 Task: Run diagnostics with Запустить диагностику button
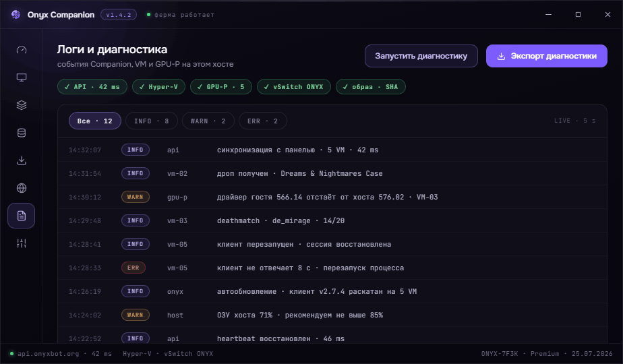tap(421, 56)
